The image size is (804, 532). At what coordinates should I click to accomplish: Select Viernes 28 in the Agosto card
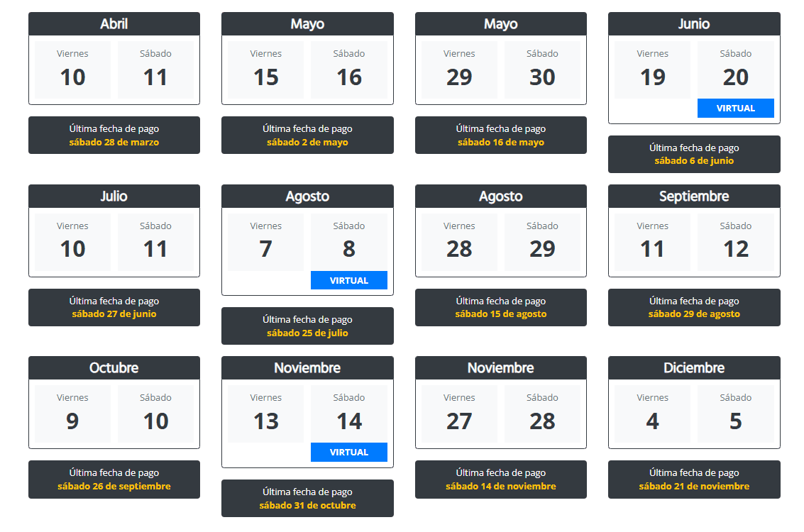tap(459, 242)
